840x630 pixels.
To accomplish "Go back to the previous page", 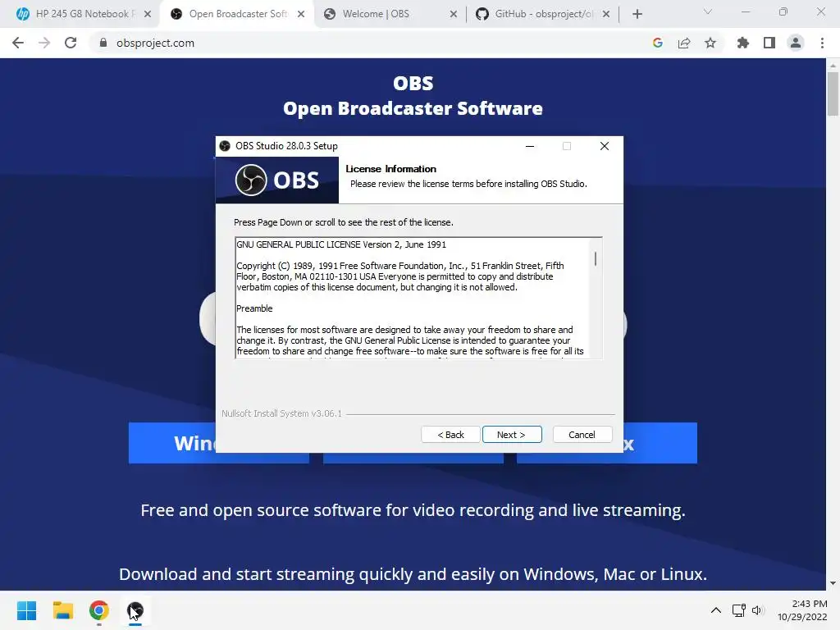I will (18, 43).
